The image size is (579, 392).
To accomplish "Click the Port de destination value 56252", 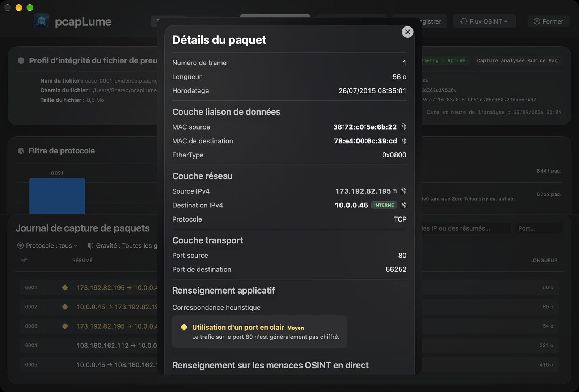I will (396, 270).
